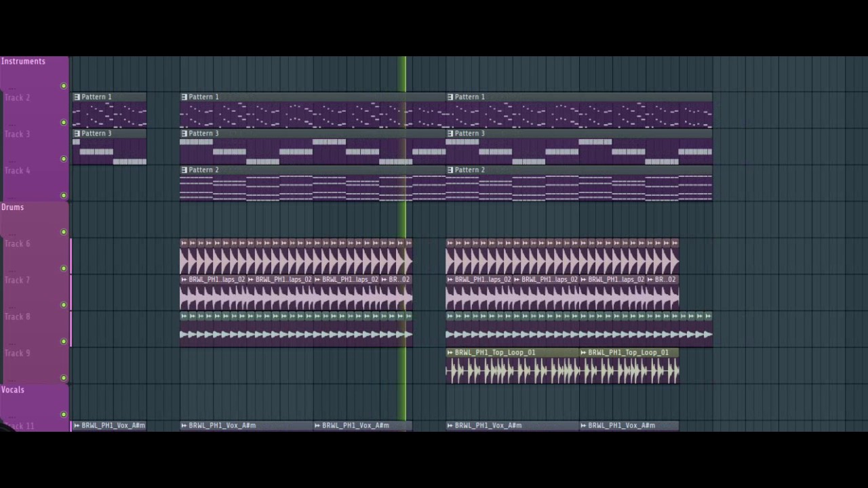Toggle Track 4 mute switch
Screen dimensions: 868x488
64,196
